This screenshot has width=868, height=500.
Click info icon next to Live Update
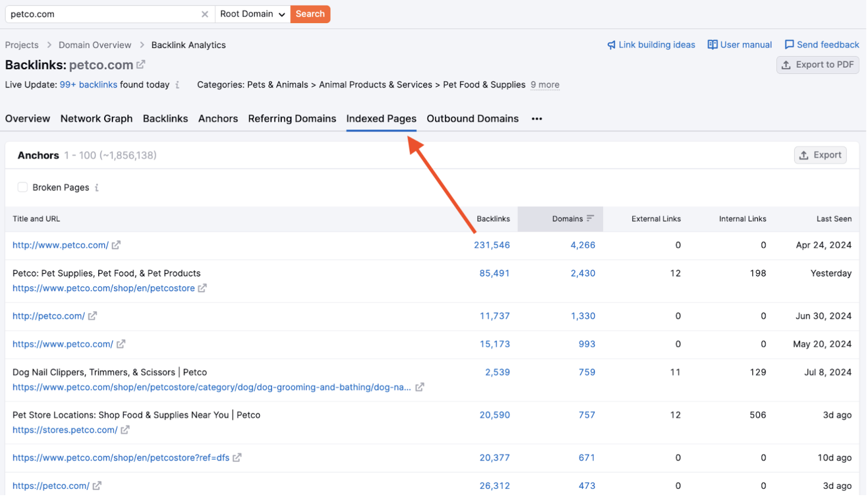178,85
